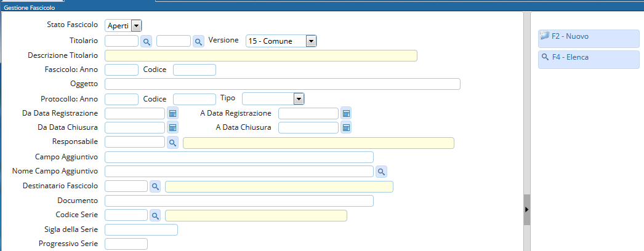This screenshot has width=644, height=251.
Task: Click Destinatario Fascicolo lookup icon
Action: point(155,186)
